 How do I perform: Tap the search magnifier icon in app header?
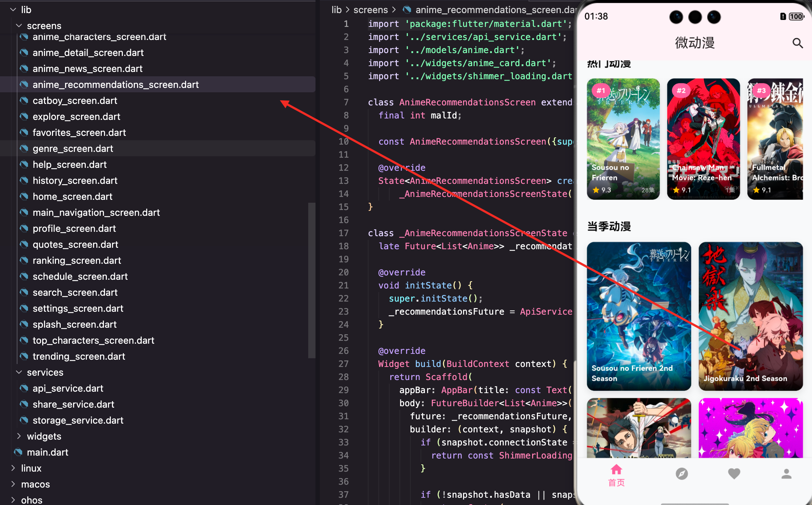pyautogui.click(x=797, y=43)
